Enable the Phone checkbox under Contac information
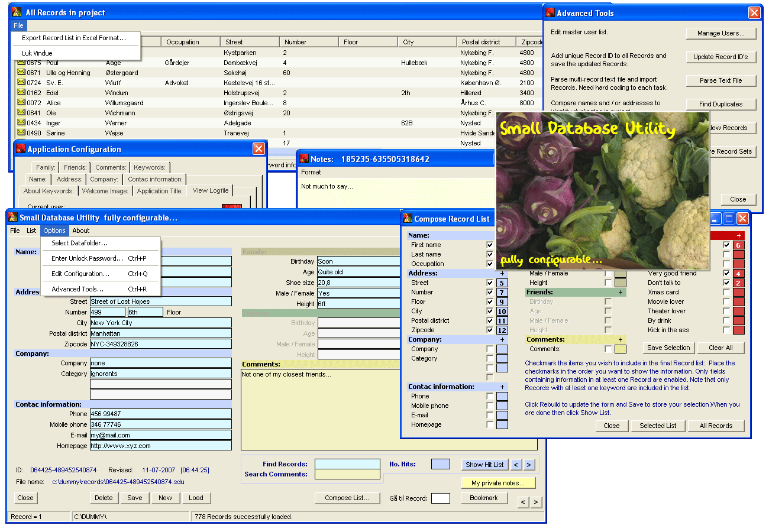This screenshot has height=532, width=769. point(489,397)
